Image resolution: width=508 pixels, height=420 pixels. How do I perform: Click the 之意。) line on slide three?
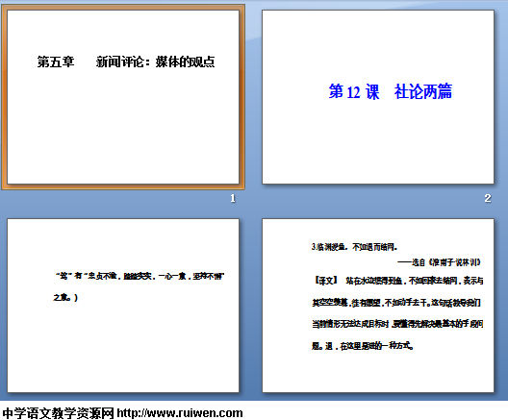point(65,297)
